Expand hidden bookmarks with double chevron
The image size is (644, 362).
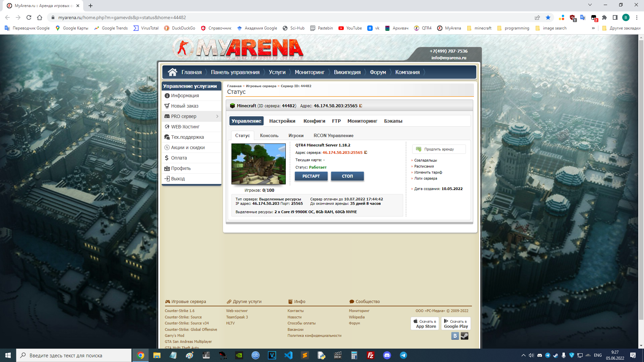593,28
